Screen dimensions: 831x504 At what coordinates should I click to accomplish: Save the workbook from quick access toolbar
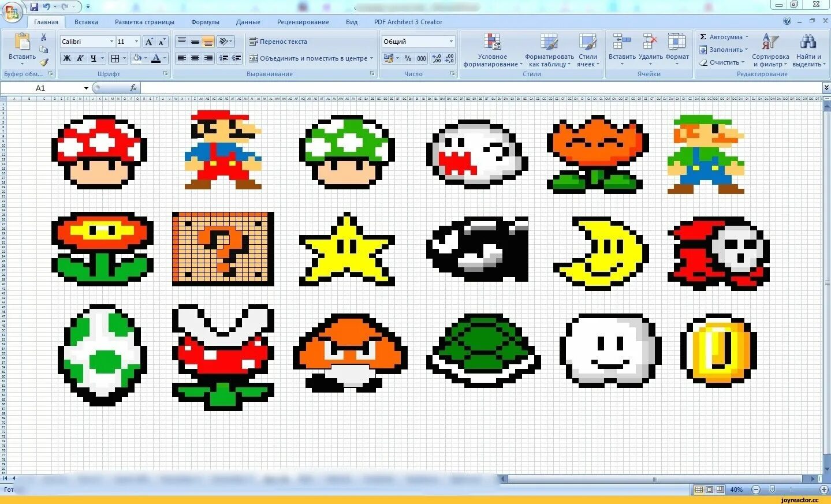click(34, 6)
